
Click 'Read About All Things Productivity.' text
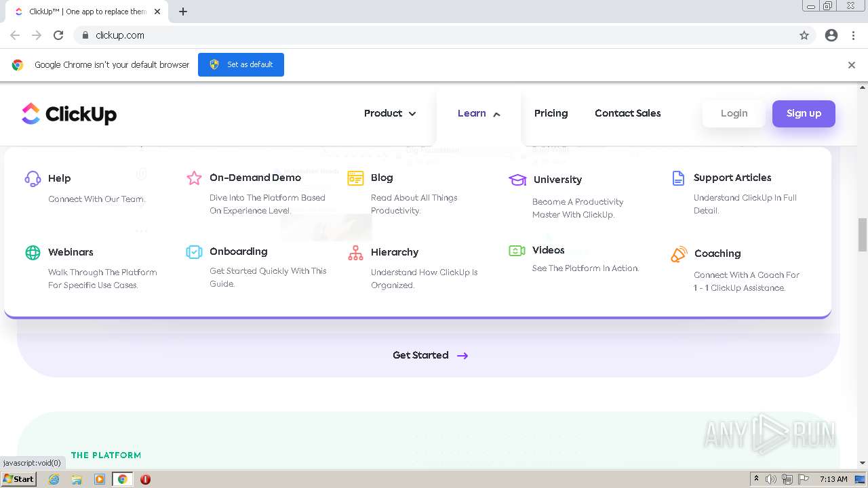414,204
